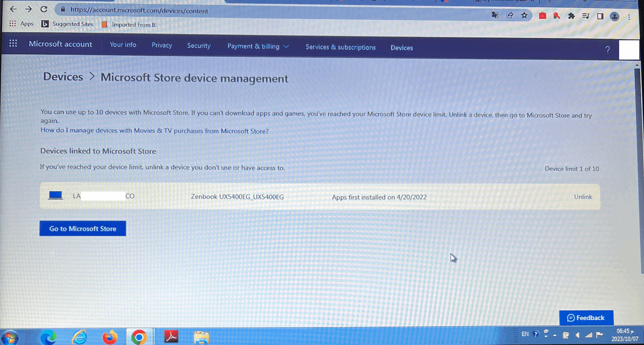Click the volume speaker tray icon
Screen dimensions: 644x345
coord(578,335)
